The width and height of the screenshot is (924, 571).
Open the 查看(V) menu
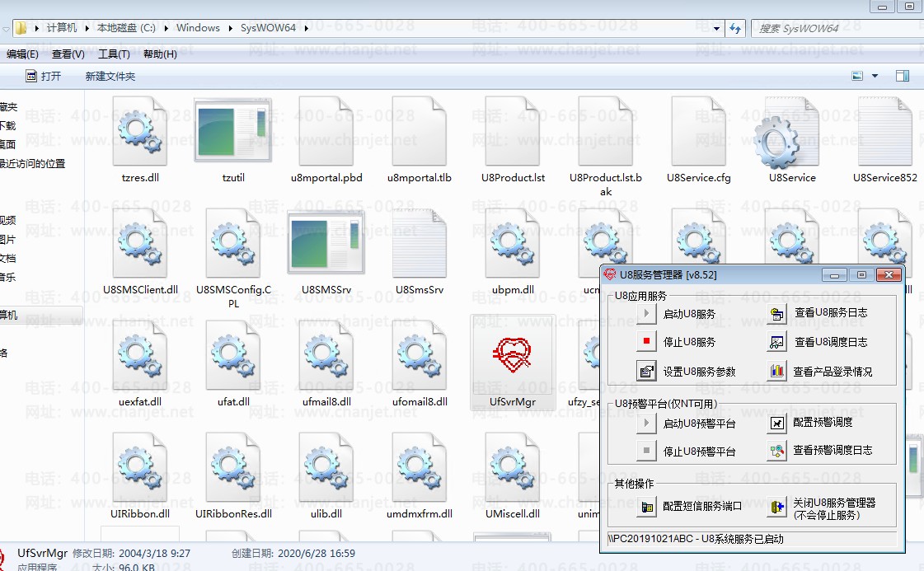tap(68, 54)
